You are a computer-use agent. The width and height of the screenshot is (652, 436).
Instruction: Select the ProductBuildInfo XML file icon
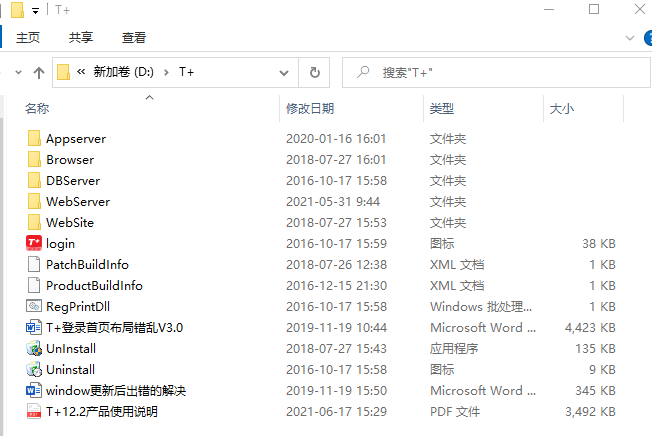(x=34, y=286)
